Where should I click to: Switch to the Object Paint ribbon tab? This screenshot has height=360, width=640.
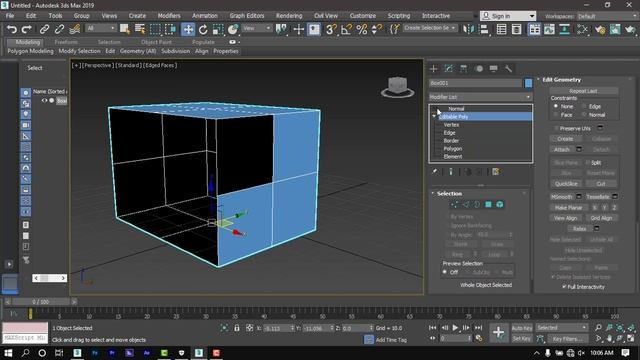(156, 42)
